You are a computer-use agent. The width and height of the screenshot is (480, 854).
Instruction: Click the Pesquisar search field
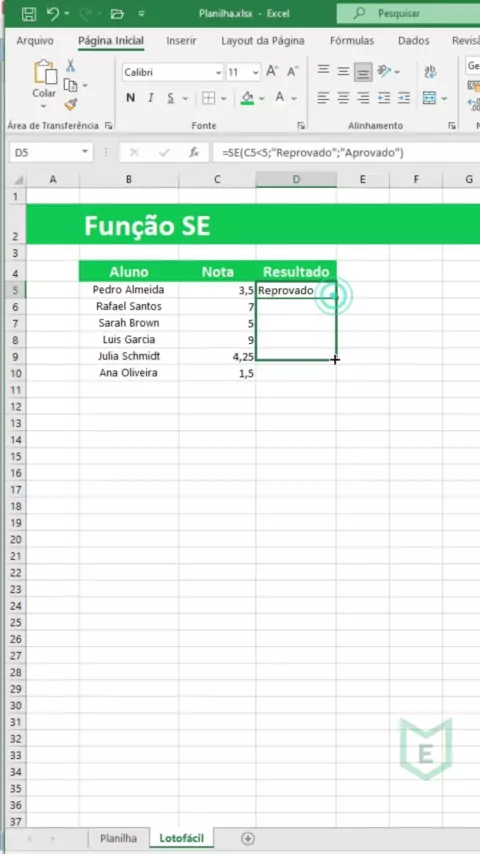point(408,14)
